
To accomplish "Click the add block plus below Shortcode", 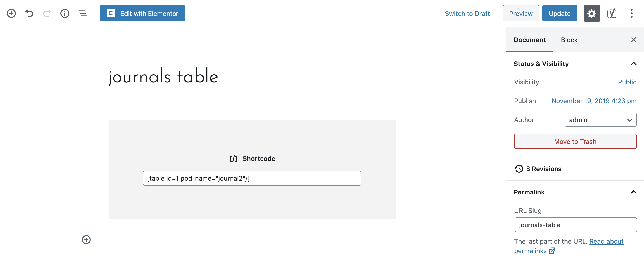I will click(86, 239).
